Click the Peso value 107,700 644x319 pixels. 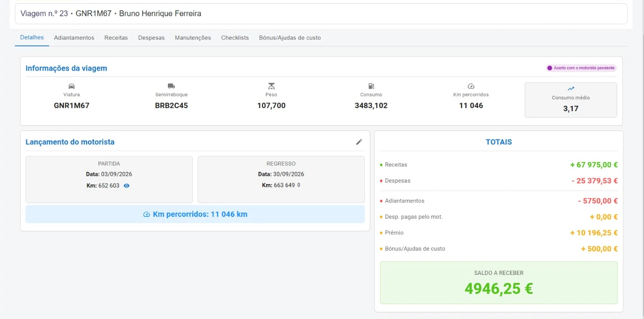point(271,106)
